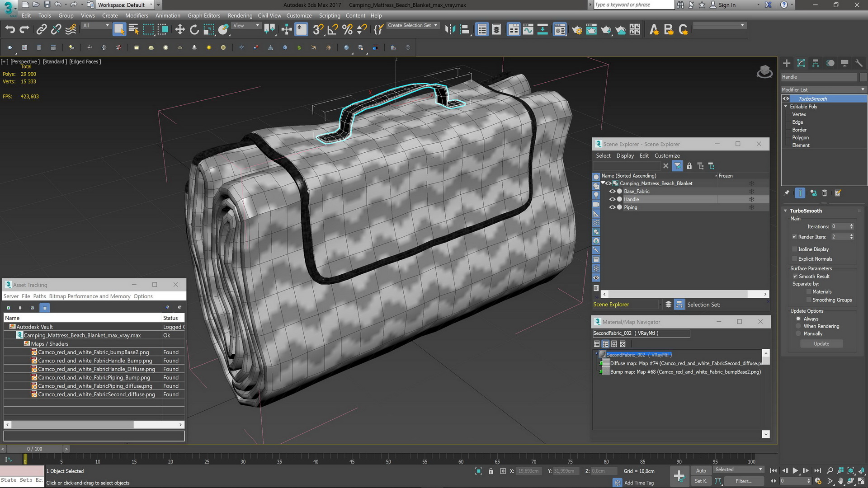Image resolution: width=868 pixels, height=488 pixels.
Task: Enable the Isoline Display checkbox
Action: click(x=795, y=249)
